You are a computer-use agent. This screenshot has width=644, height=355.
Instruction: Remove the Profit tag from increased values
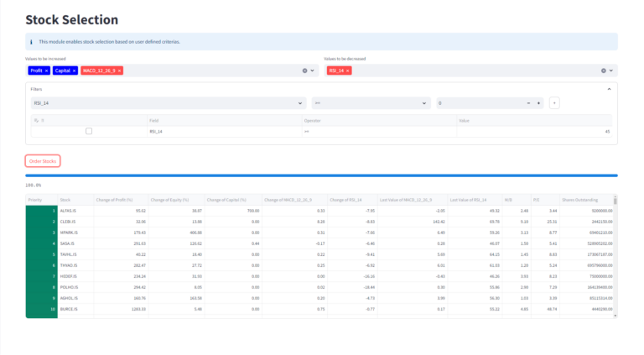46,71
